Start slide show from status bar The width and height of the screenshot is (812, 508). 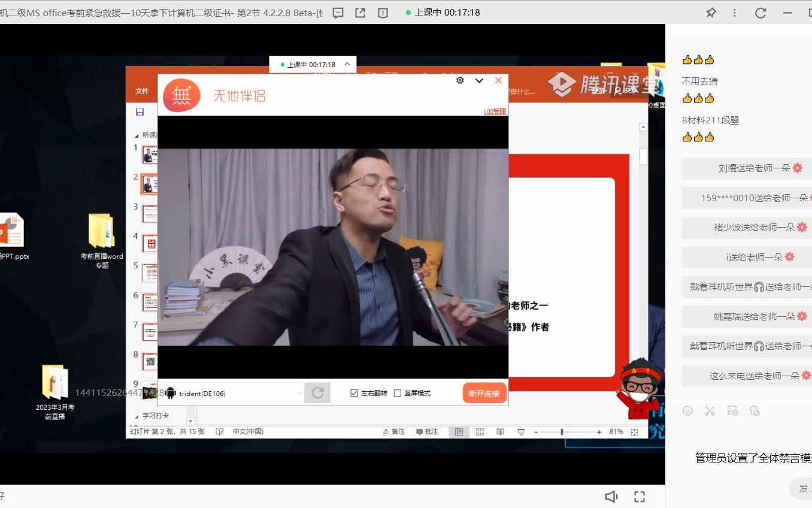click(x=521, y=432)
